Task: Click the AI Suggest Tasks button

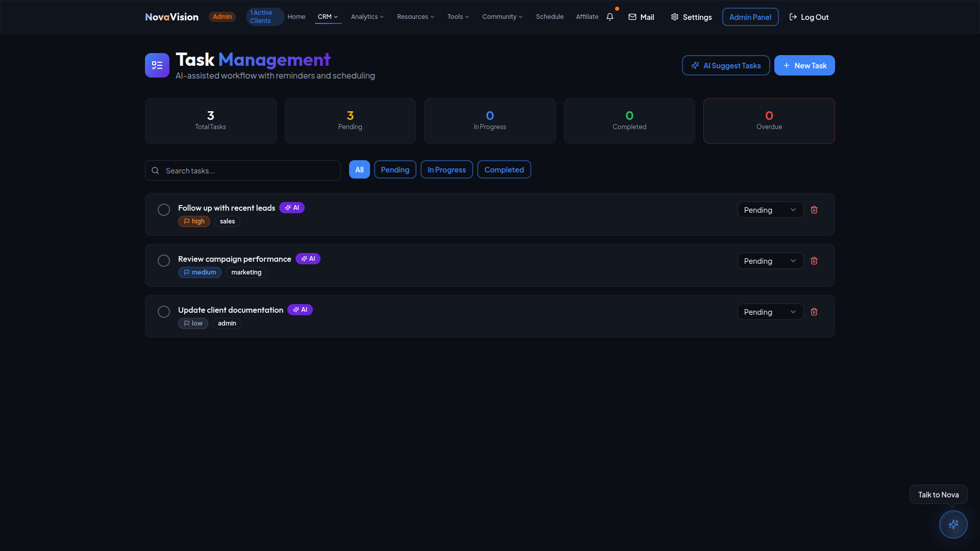Action: click(x=725, y=65)
